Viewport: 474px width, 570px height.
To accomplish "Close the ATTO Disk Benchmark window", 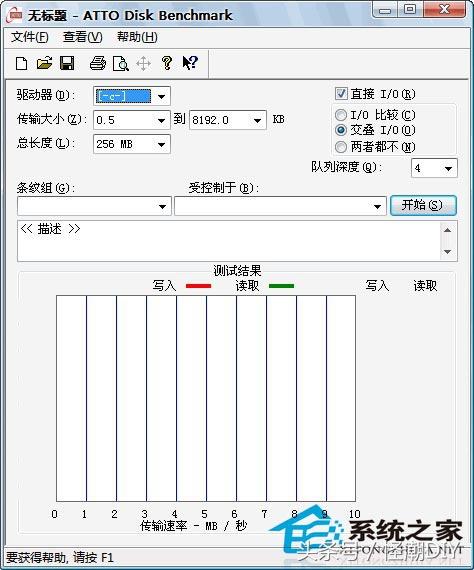I will pyautogui.click(x=445, y=9).
